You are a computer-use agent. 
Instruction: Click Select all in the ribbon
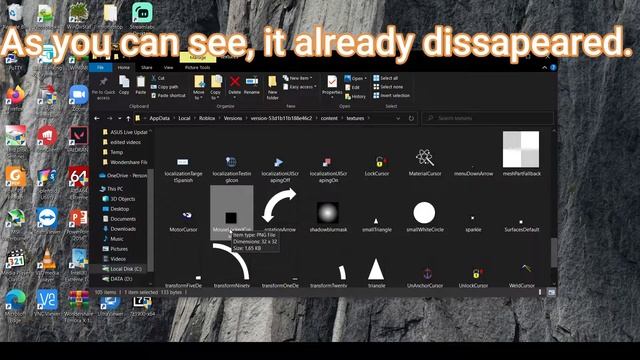[x=385, y=78]
